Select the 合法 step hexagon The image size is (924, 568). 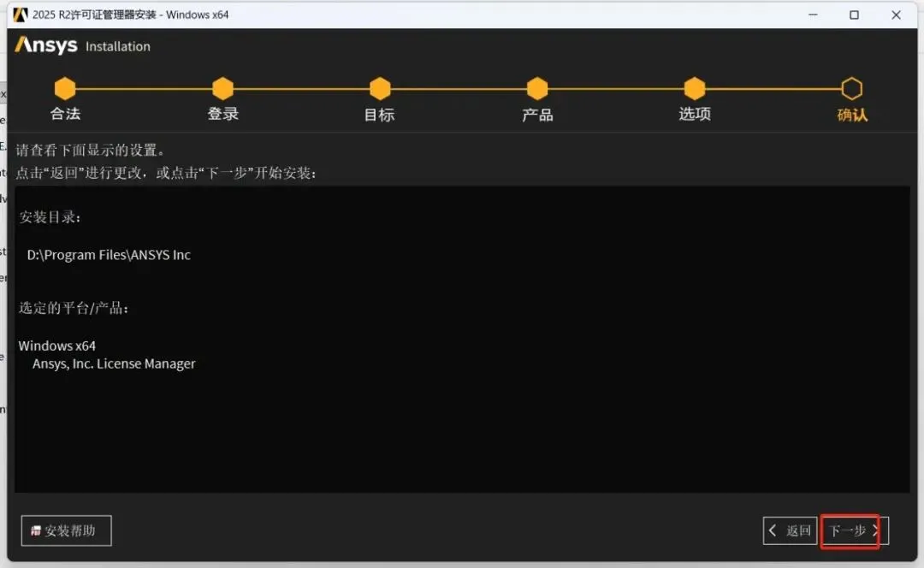(x=65, y=89)
